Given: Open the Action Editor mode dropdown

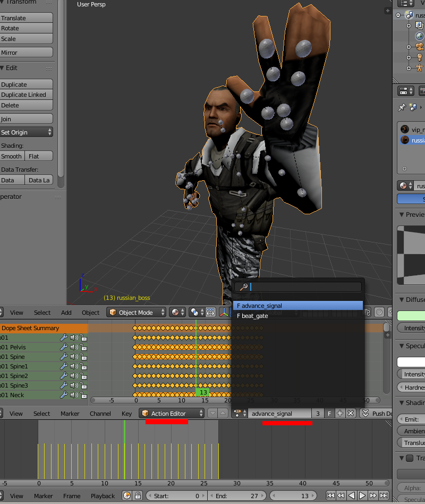Looking at the screenshot, I should coord(172,414).
